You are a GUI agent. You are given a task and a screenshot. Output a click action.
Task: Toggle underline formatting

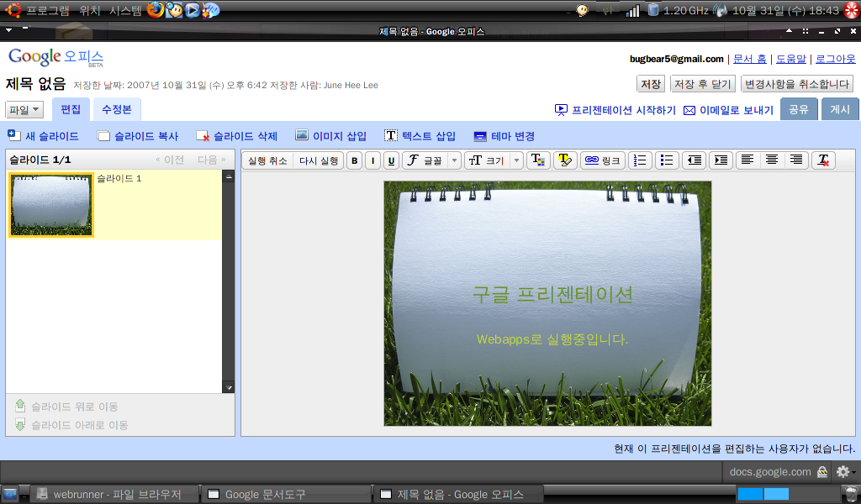click(x=391, y=160)
